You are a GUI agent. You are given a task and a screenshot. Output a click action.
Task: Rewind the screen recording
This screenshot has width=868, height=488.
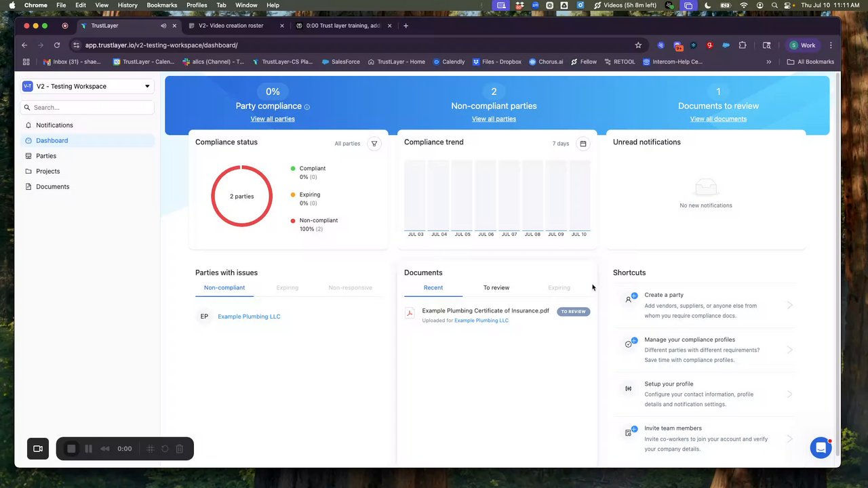(105, 449)
